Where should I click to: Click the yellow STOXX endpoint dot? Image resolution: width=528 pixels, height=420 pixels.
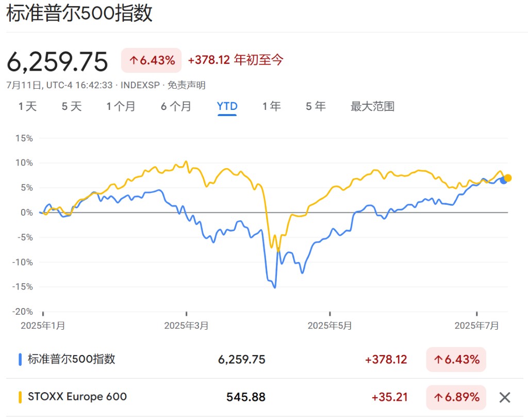pyautogui.click(x=508, y=178)
